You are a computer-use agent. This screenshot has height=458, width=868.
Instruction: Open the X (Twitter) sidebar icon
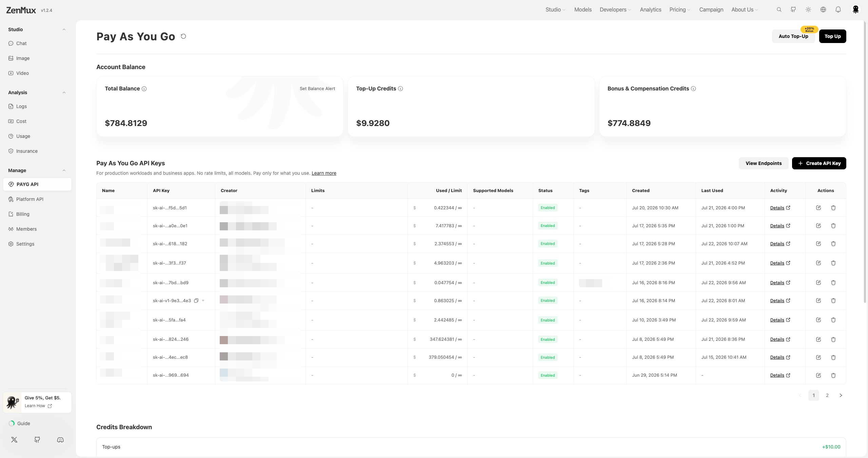(14, 440)
